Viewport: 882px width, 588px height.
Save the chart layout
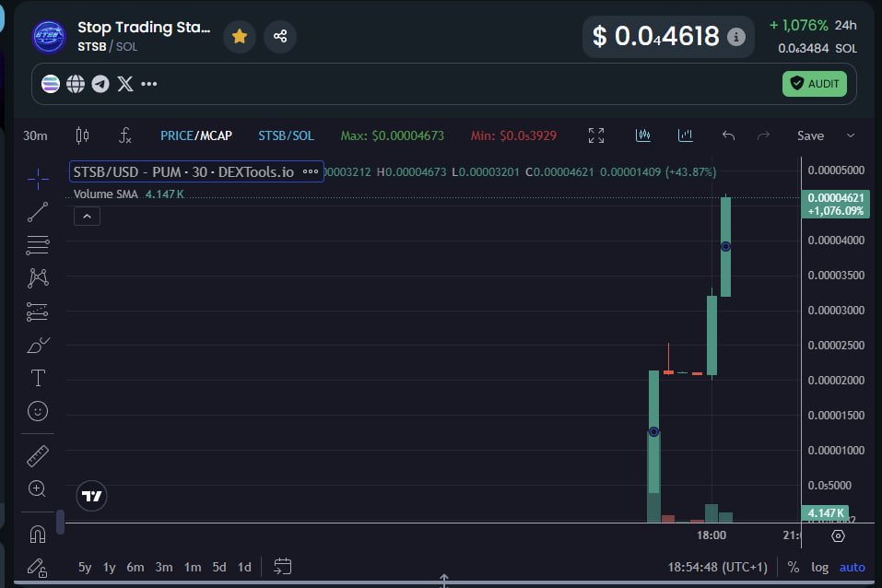coord(810,135)
